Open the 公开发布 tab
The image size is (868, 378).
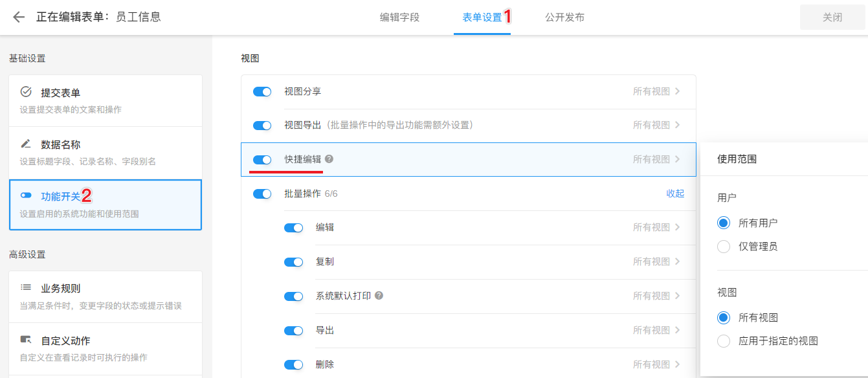[x=564, y=17]
